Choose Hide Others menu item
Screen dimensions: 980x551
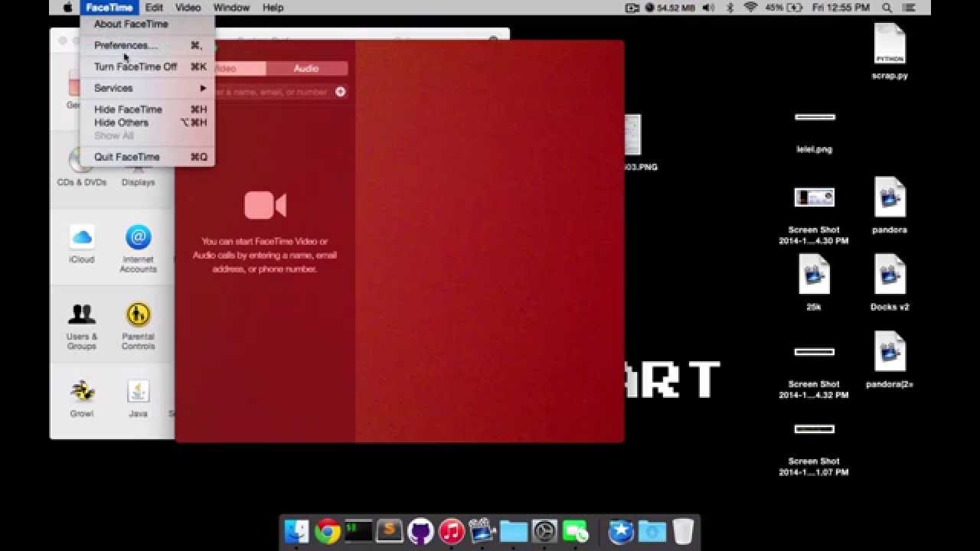click(x=147, y=122)
